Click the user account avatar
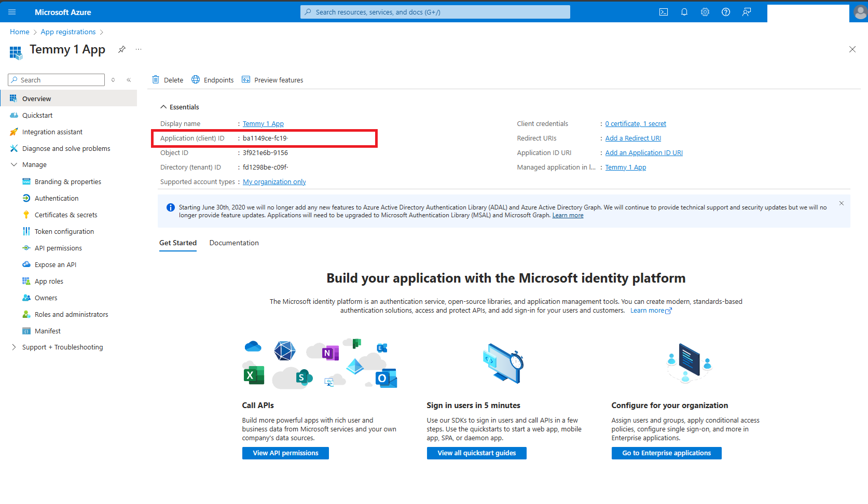868x504 pixels. pos(860,13)
